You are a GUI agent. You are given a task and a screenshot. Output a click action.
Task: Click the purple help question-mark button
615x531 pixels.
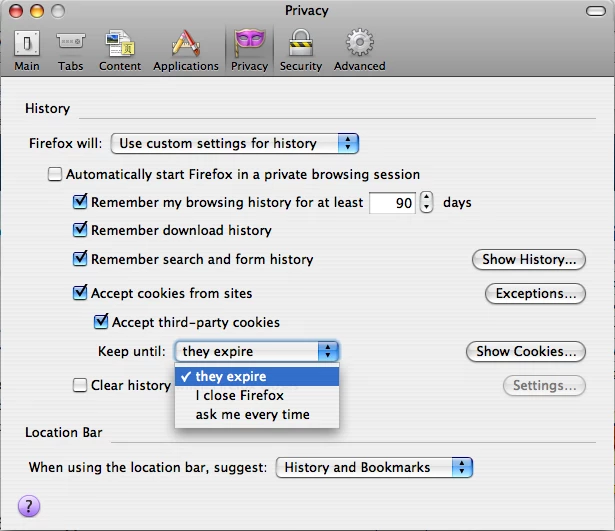pyautogui.click(x=29, y=506)
